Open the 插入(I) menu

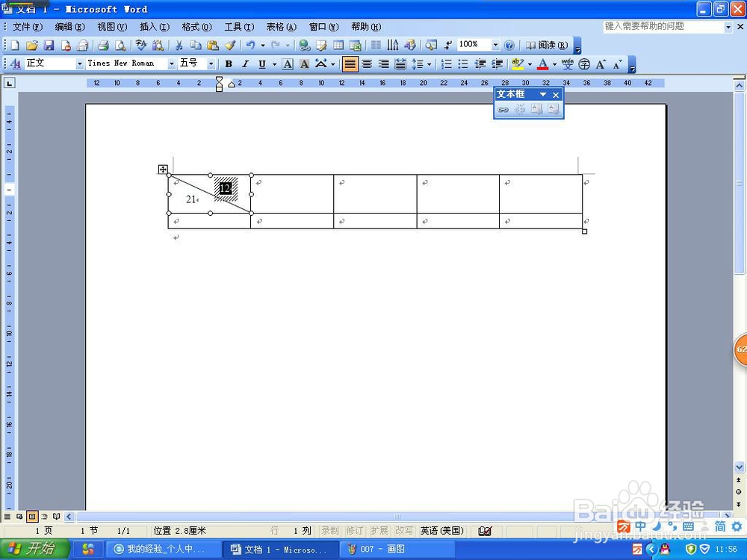click(155, 27)
